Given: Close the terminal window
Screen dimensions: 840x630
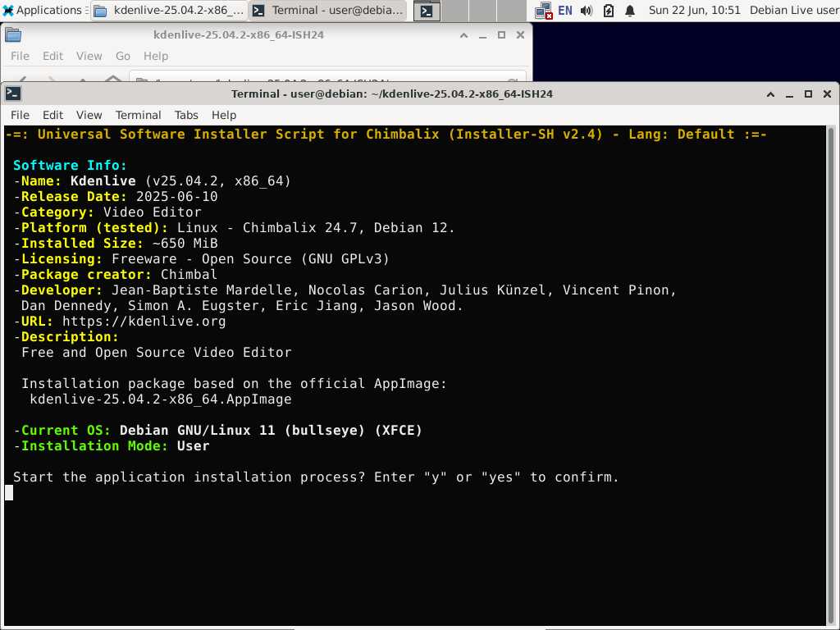Looking at the screenshot, I should pyautogui.click(x=827, y=94).
